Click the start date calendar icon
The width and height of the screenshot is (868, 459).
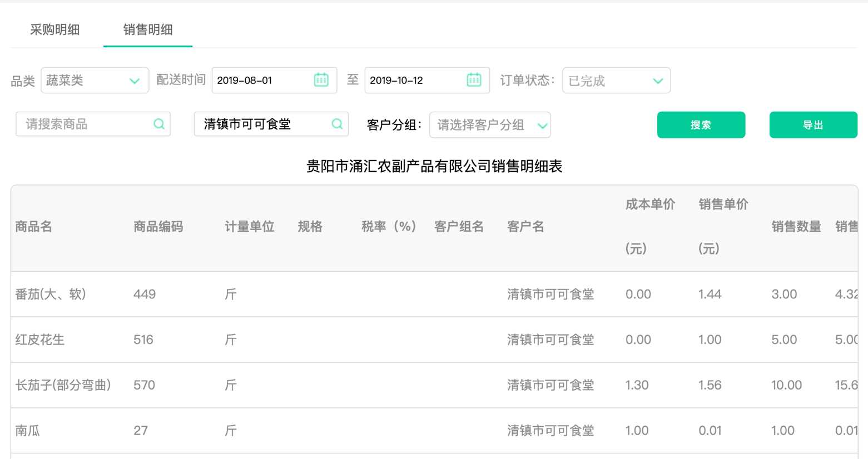(321, 80)
